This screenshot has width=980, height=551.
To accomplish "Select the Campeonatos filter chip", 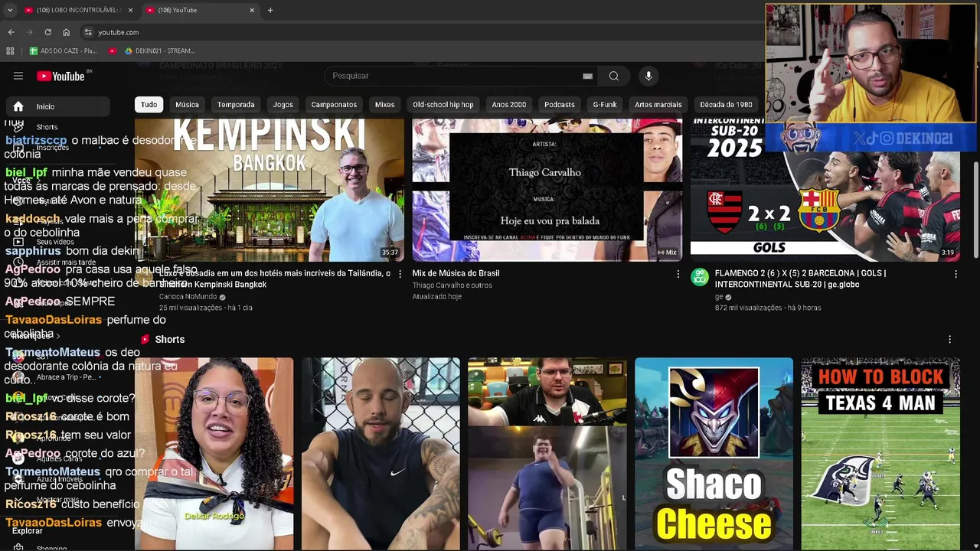I will tap(334, 104).
